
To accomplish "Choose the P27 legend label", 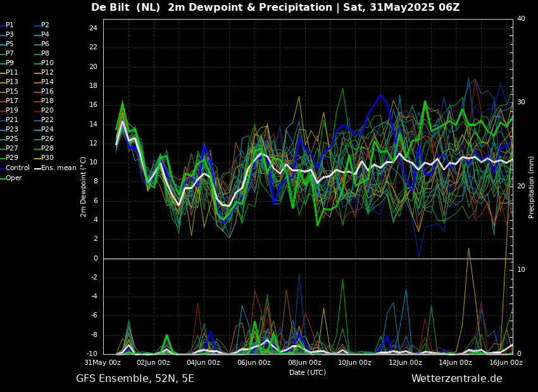I will click(9, 148).
